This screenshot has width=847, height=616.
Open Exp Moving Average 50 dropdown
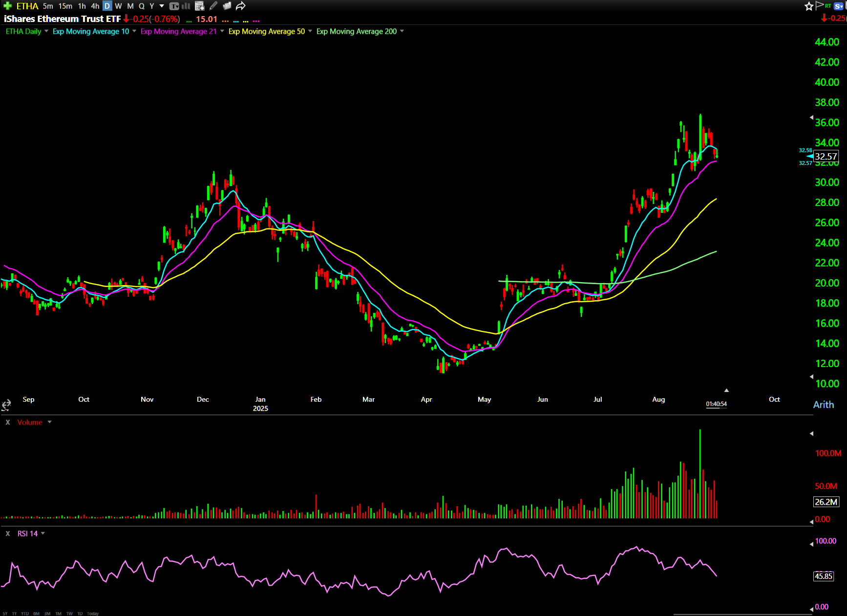click(310, 31)
